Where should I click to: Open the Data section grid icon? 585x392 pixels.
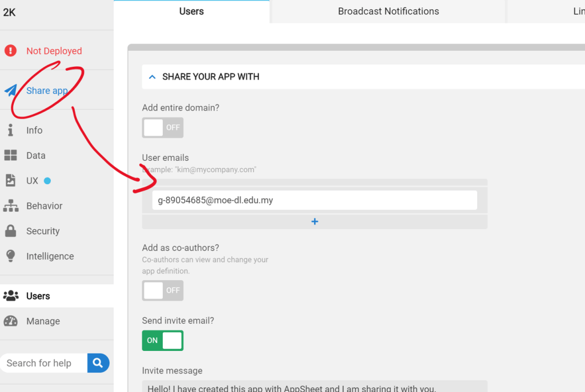(10, 155)
